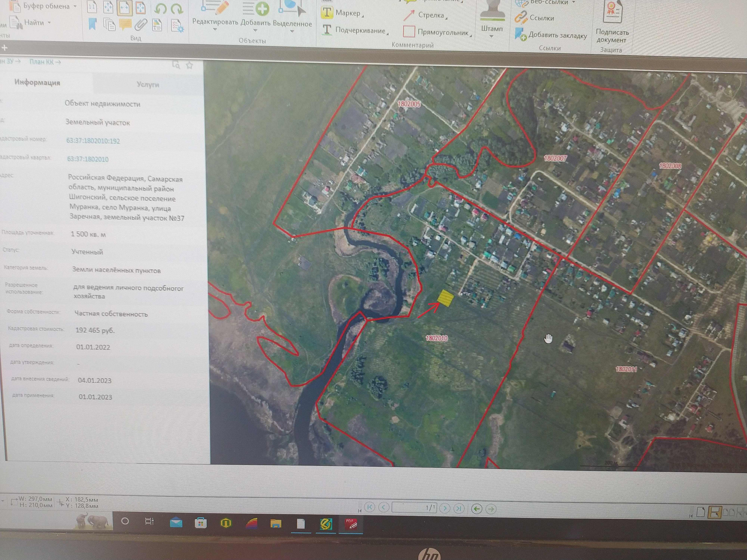Open cadastral quarter 63:37:1802010 link
This screenshot has height=560, width=747.
pyautogui.click(x=88, y=159)
